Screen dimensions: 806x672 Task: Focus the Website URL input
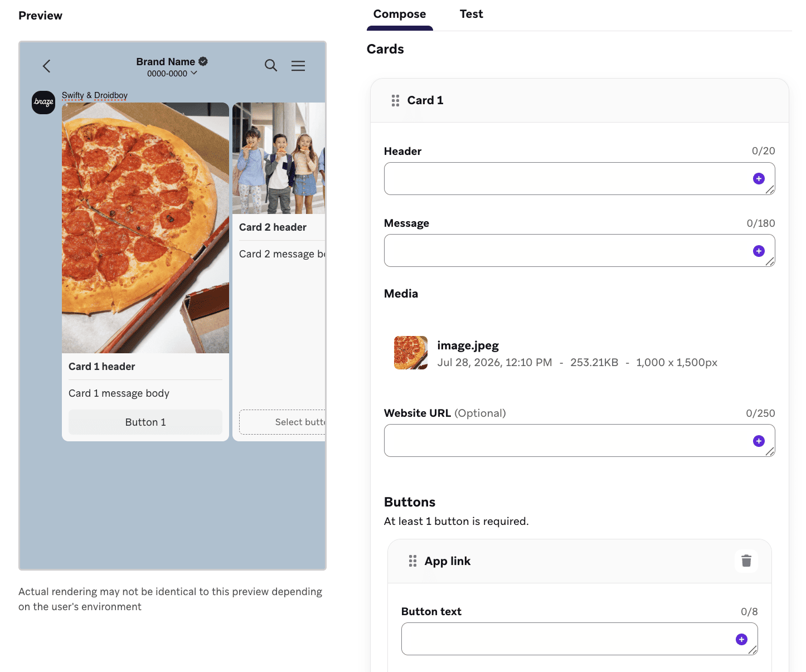pyautogui.click(x=579, y=441)
